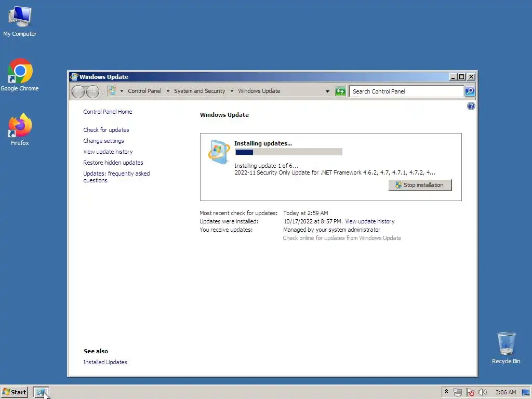Open Control Panel Home link
This screenshot has width=532, height=399.
pyautogui.click(x=108, y=112)
